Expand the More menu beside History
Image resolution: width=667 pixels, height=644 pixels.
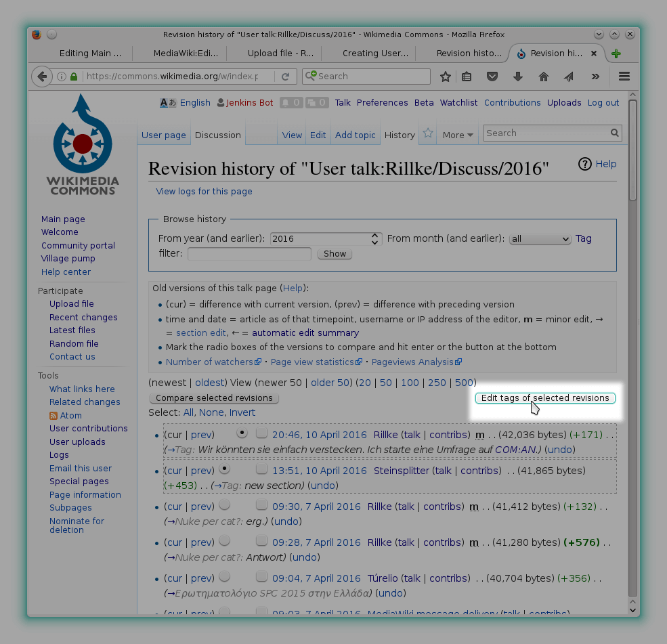(457, 135)
